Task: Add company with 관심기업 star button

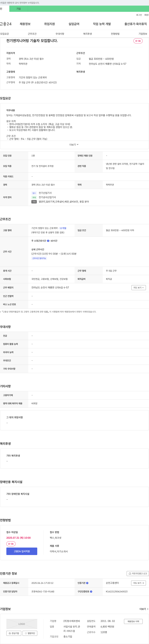Action: [14, 633]
